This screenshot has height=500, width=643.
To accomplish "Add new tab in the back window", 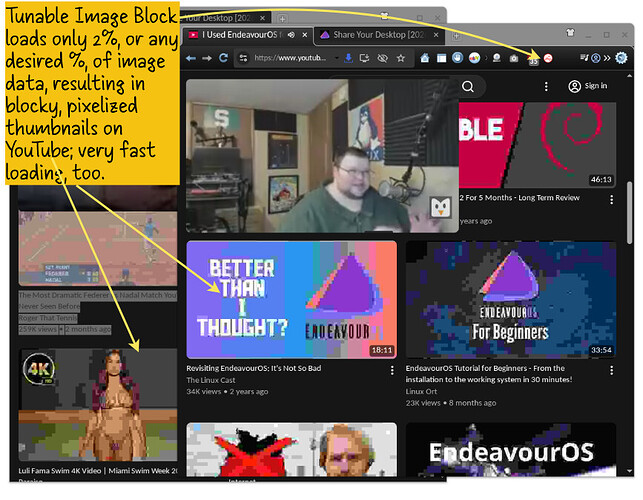I will point(282,18).
